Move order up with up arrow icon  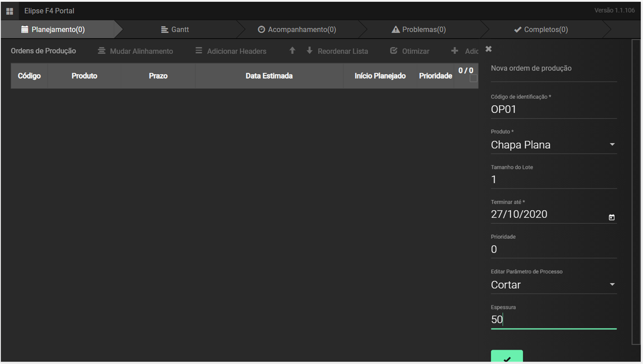(292, 51)
